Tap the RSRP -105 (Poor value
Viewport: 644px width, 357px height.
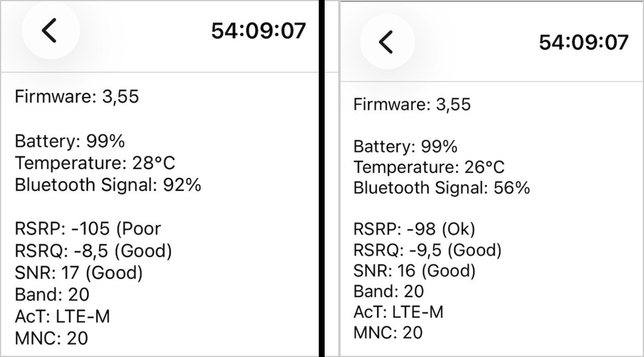point(88,229)
